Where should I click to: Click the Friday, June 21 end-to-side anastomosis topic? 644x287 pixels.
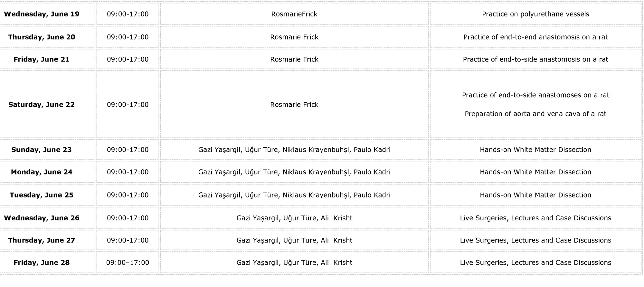click(535, 59)
